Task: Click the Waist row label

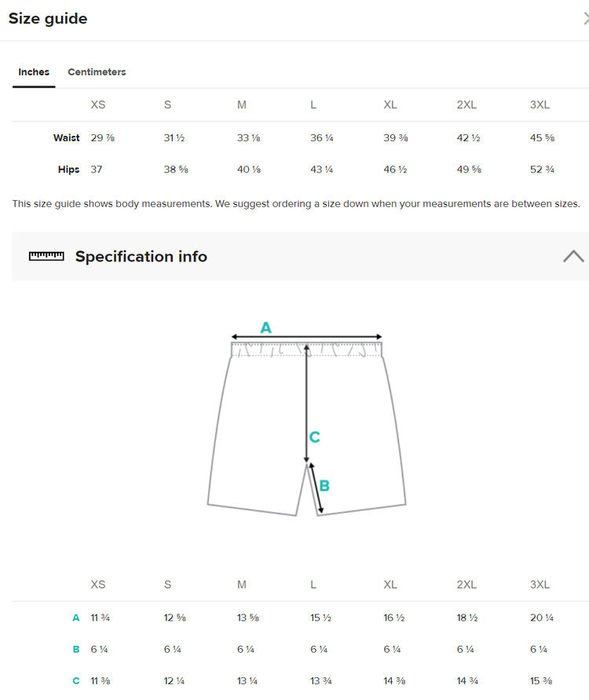Action: (x=67, y=138)
